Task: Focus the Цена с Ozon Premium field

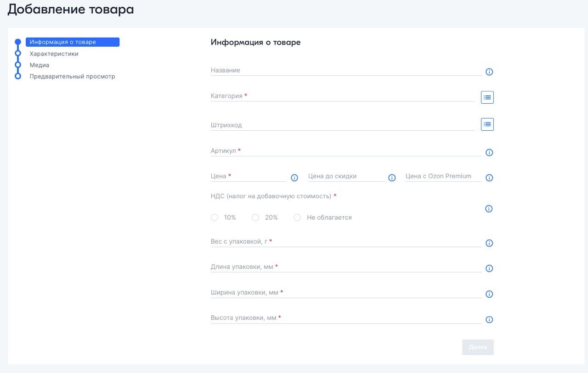Action: click(x=444, y=176)
